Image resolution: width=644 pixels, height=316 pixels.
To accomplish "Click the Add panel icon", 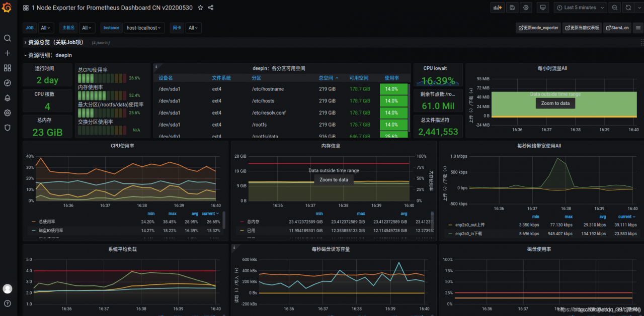I will coord(498,8).
